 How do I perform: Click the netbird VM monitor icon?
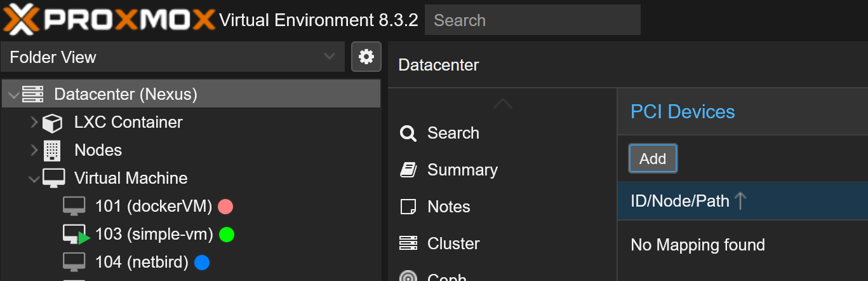coord(74,262)
